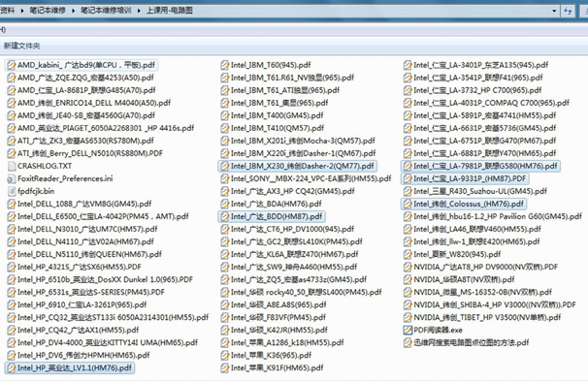Viewport: 588px width, 381px height.
Task: Click the fpdfcjk.bin file icon
Action: click(12, 191)
